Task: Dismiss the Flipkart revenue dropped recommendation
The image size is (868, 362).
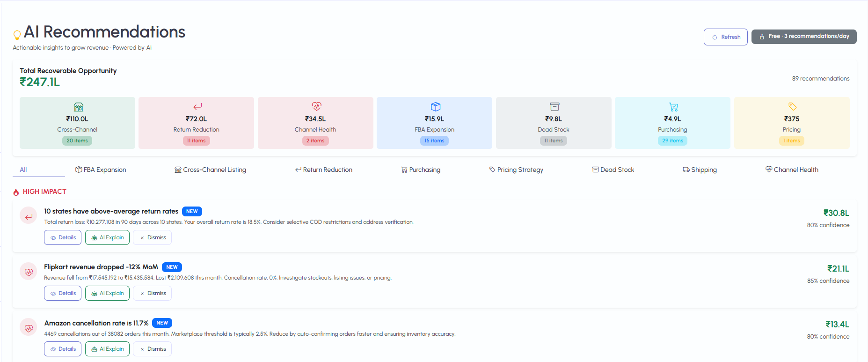Action: click(152, 293)
